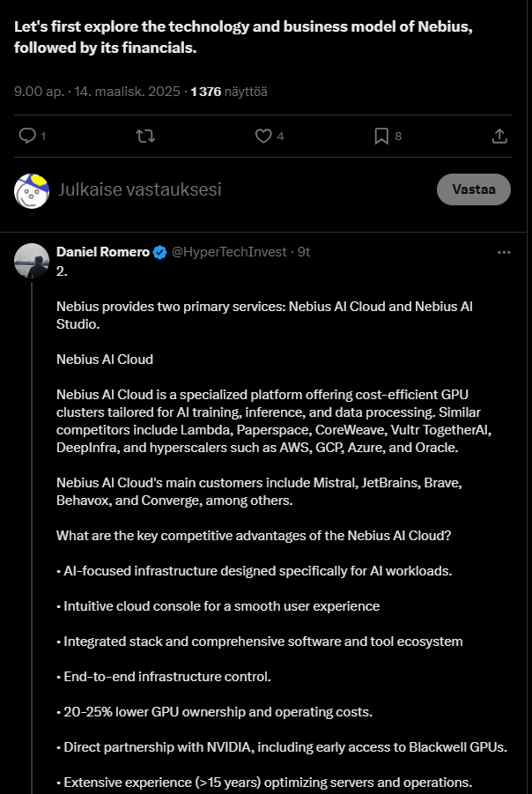Open the Daniel Romero name link
The image size is (532, 794).
pyautogui.click(x=102, y=252)
